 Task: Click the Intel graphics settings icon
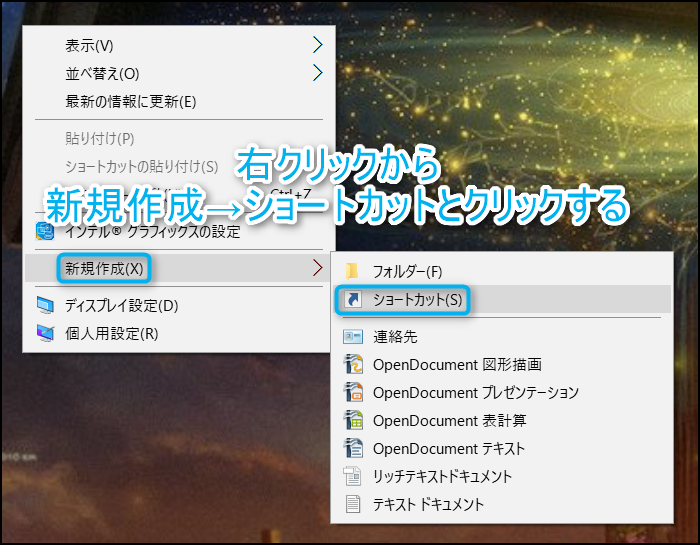(x=46, y=232)
